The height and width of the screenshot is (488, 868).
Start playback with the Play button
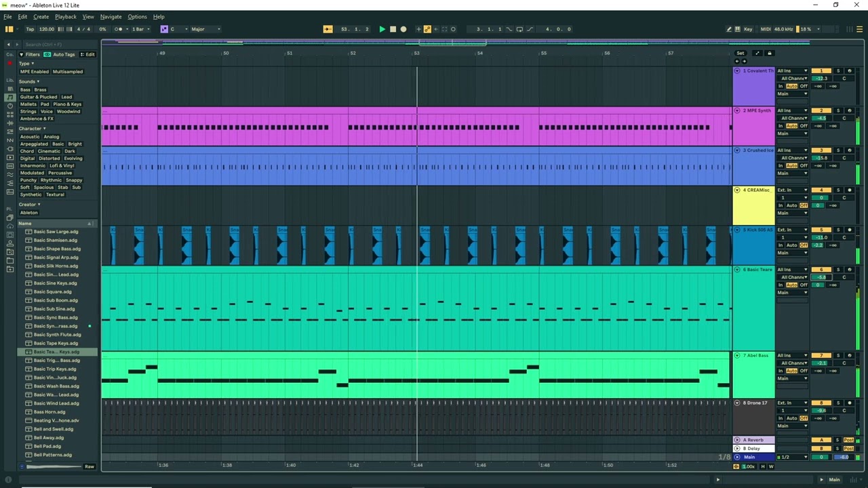(x=382, y=29)
